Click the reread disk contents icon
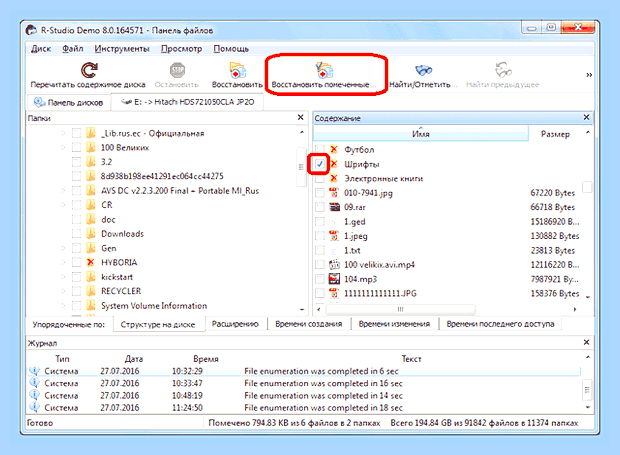 point(89,70)
